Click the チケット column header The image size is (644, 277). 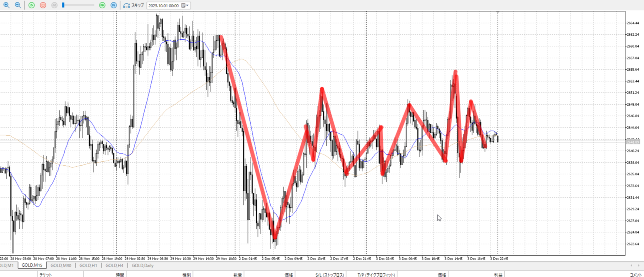click(46, 275)
